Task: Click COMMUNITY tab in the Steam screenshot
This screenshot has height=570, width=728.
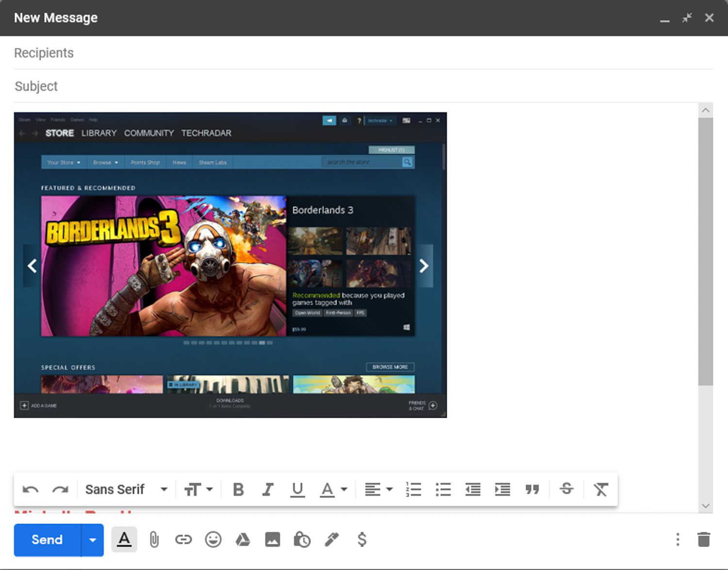Action: [x=149, y=133]
